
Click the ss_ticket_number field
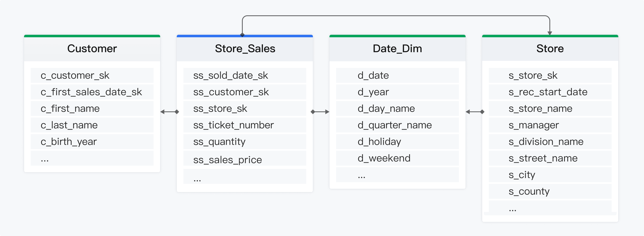tap(245, 125)
